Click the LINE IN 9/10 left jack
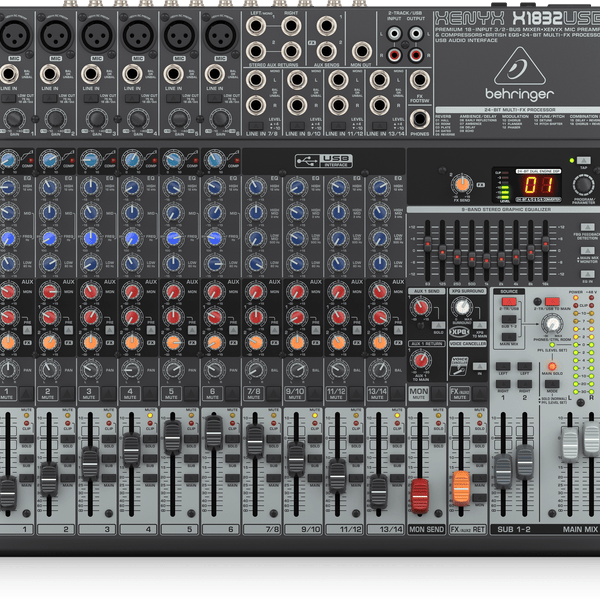The width and height of the screenshot is (600, 600). click(297, 80)
